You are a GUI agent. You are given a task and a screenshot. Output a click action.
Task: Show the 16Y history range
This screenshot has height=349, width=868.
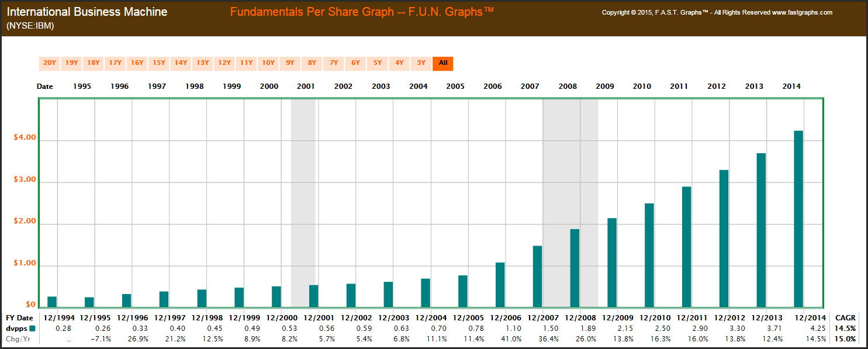137,63
